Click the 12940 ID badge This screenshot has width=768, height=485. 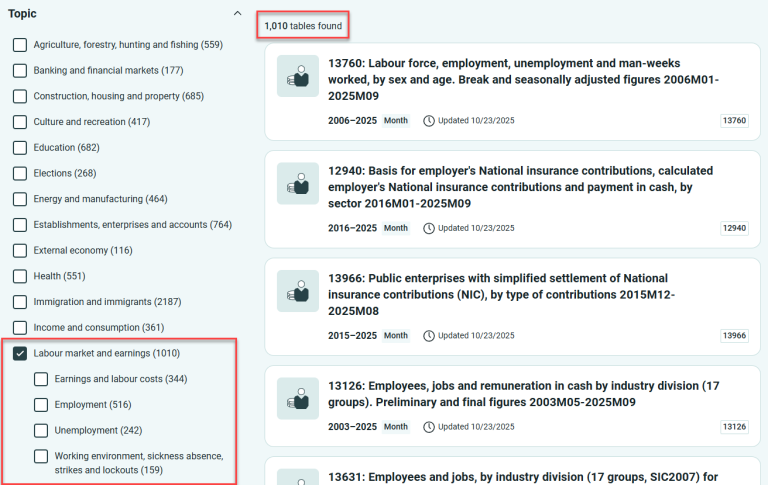[x=734, y=228]
